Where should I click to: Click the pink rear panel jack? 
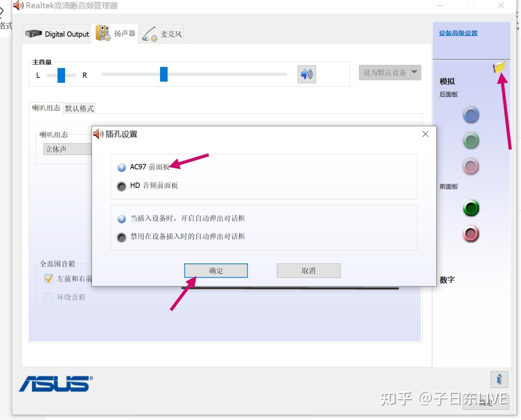(471, 167)
